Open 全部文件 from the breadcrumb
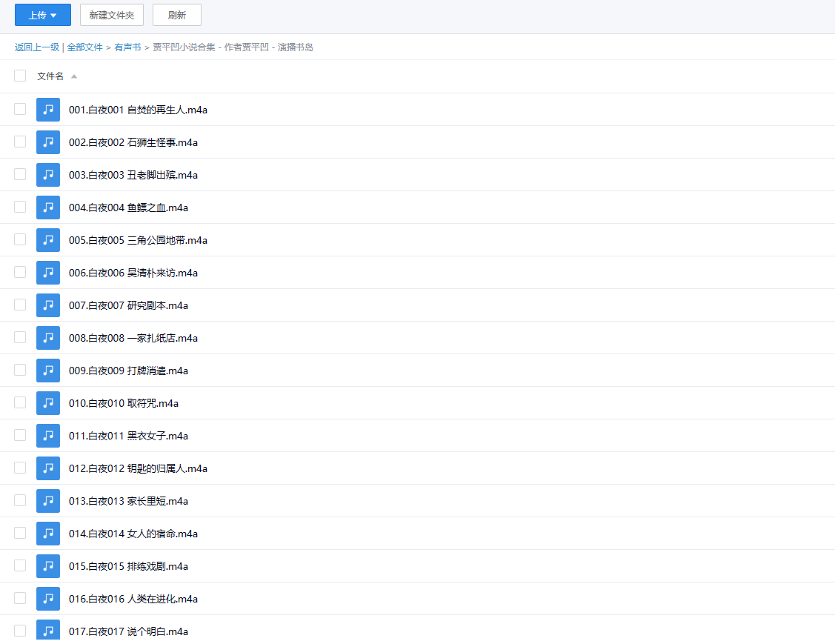 click(84, 47)
